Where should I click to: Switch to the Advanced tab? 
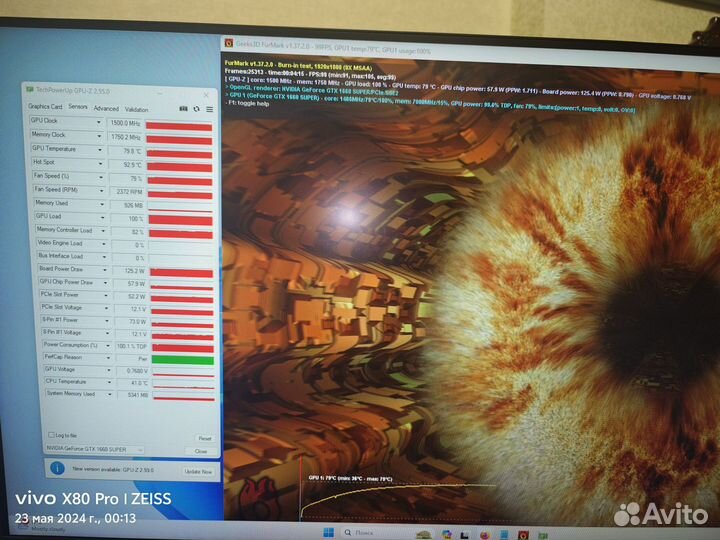click(106, 109)
